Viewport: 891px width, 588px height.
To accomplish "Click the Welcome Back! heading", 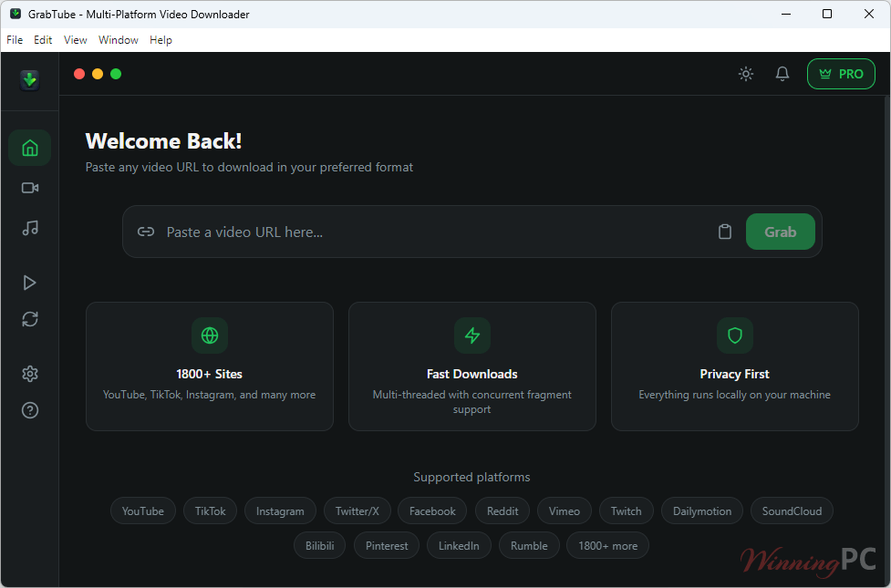I will (163, 141).
